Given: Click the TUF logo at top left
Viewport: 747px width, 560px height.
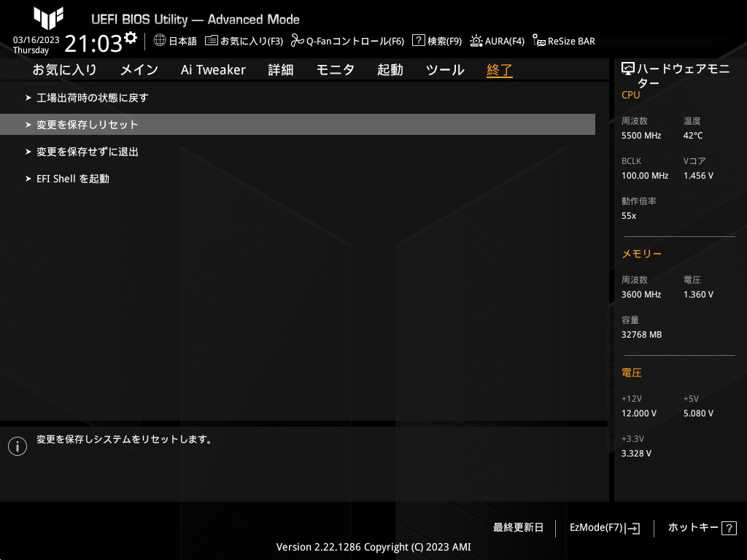Looking at the screenshot, I should click(x=49, y=18).
